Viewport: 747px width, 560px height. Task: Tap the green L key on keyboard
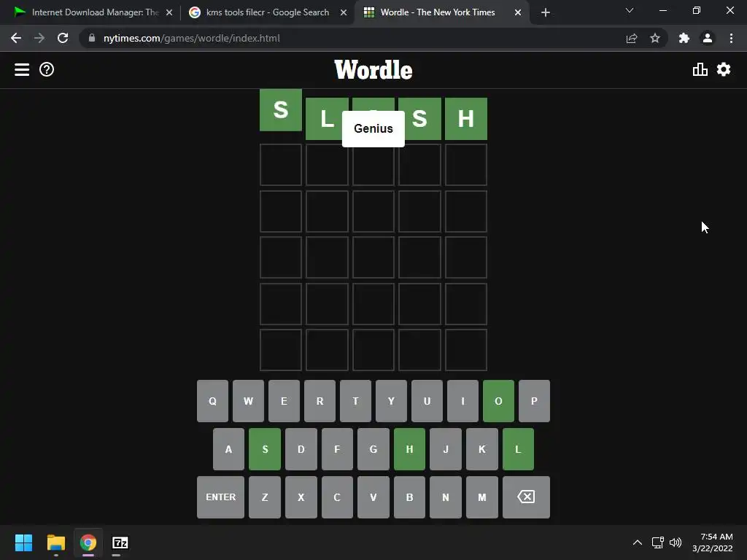519,449
